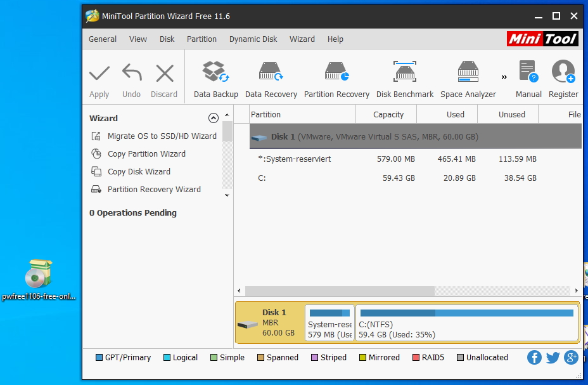Image resolution: width=588 pixels, height=385 pixels.
Task: Click sidebar scroll up arrow
Action: (x=227, y=115)
